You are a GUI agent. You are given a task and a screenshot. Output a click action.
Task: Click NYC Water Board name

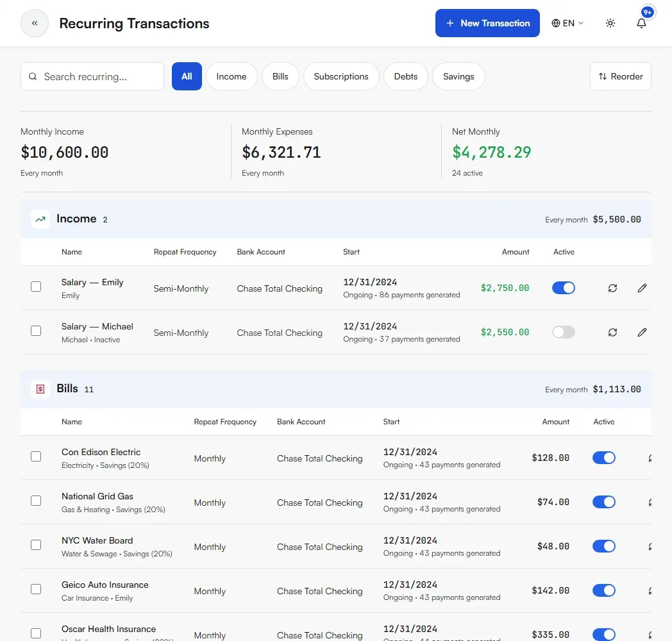[x=97, y=540]
